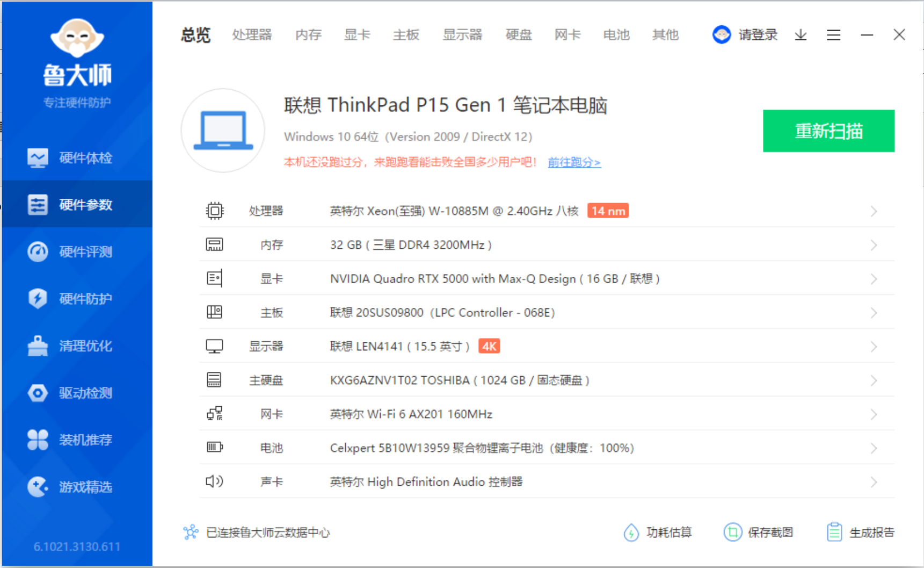Click the 驱动检测 hexagon icon
The image size is (924, 568).
coord(38,393)
